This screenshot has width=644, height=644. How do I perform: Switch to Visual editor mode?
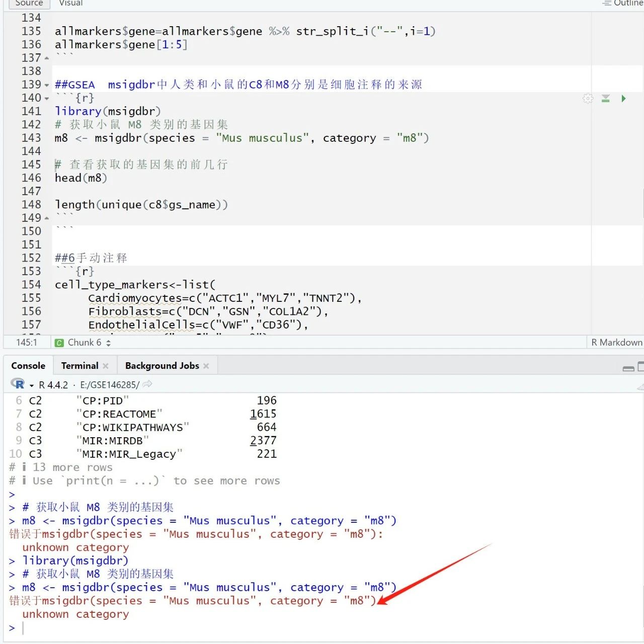pyautogui.click(x=71, y=3)
